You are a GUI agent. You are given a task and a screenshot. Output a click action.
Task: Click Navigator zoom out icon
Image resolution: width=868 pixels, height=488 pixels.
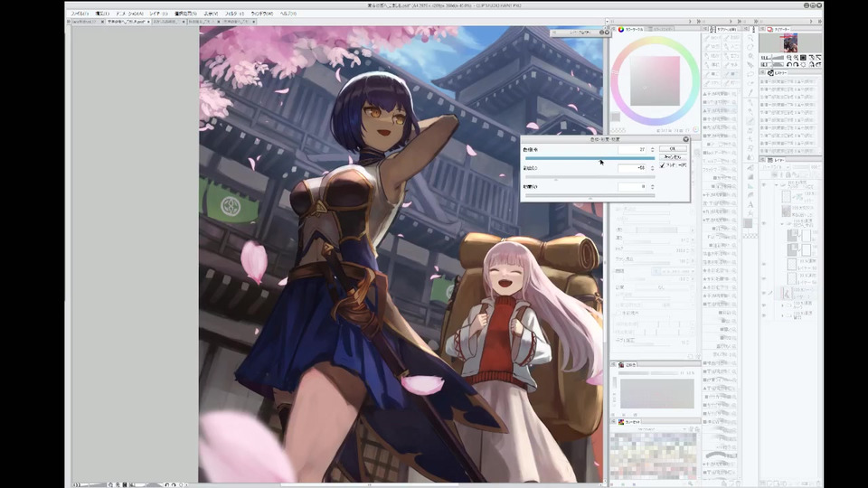[x=789, y=58]
